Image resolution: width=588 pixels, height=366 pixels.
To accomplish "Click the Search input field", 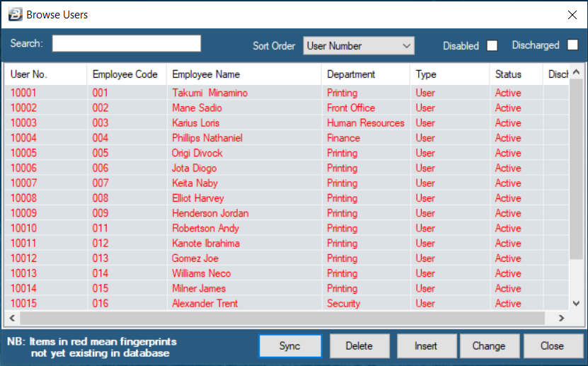I will point(127,43).
